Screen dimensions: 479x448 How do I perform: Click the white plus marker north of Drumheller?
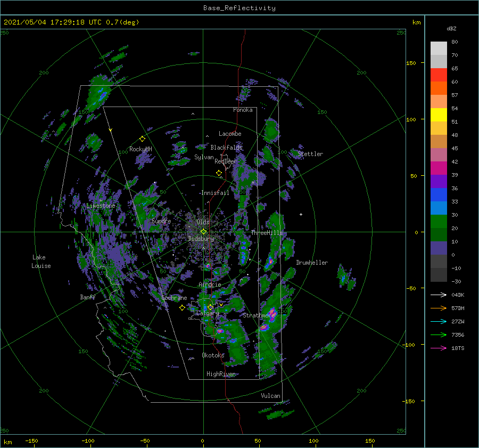301,214
